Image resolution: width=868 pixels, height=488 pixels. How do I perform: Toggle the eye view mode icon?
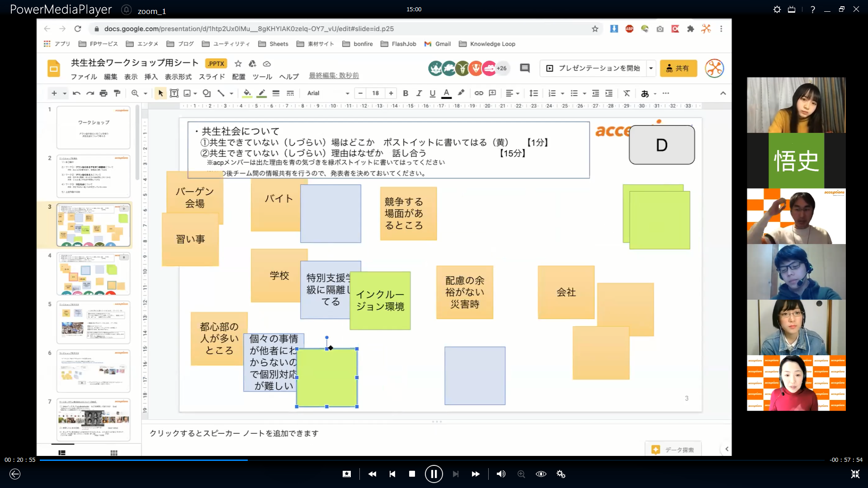point(541,474)
